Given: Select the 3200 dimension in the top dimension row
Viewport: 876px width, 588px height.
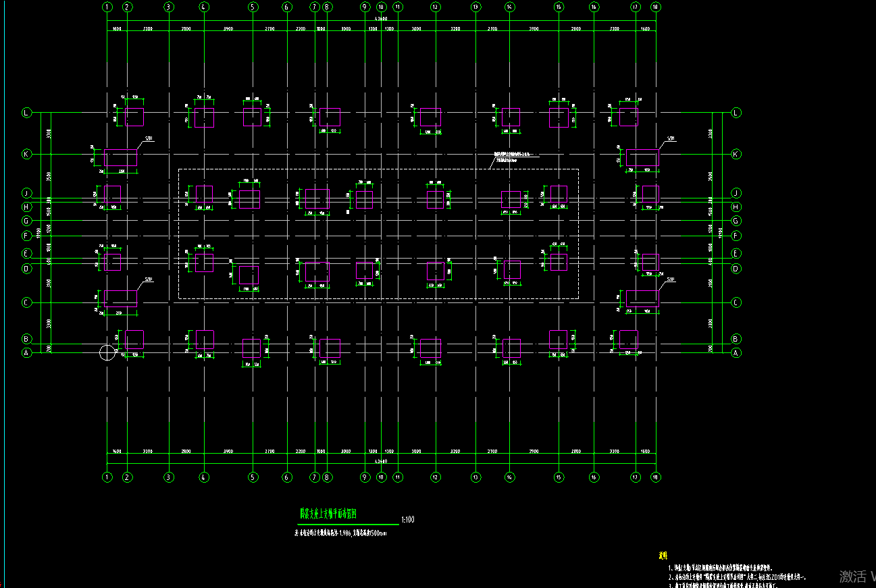Looking at the screenshot, I should pos(455,29).
